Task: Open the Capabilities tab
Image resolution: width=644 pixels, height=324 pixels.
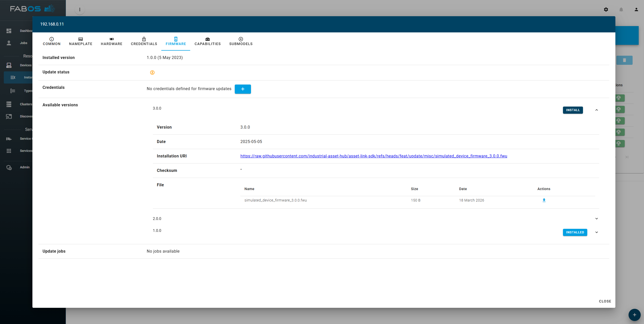Action: [x=207, y=41]
